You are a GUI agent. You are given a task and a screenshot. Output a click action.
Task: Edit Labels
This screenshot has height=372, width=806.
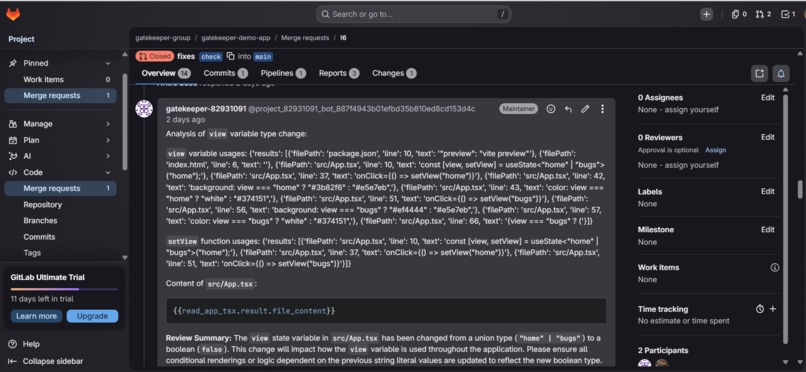pos(767,191)
